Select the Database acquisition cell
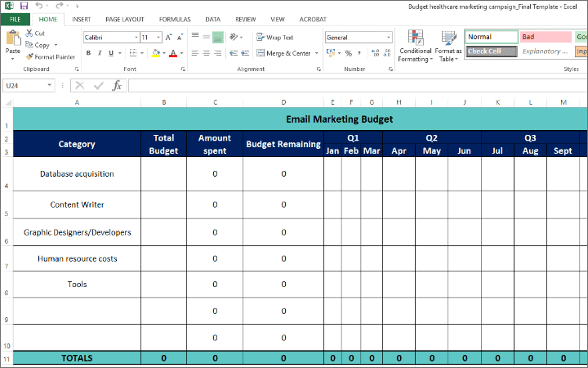 click(x=77, y=173)
